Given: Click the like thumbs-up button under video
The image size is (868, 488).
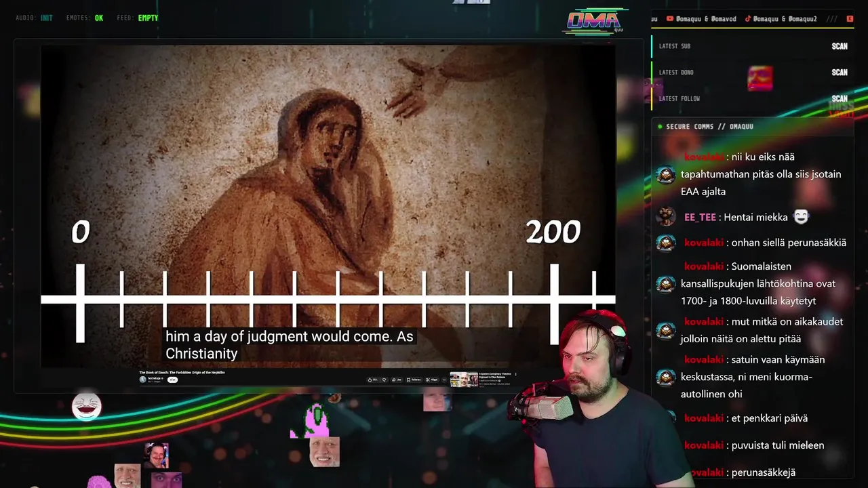Looking at the screenshot, I should pyautogui.click(x=372, y=380).
